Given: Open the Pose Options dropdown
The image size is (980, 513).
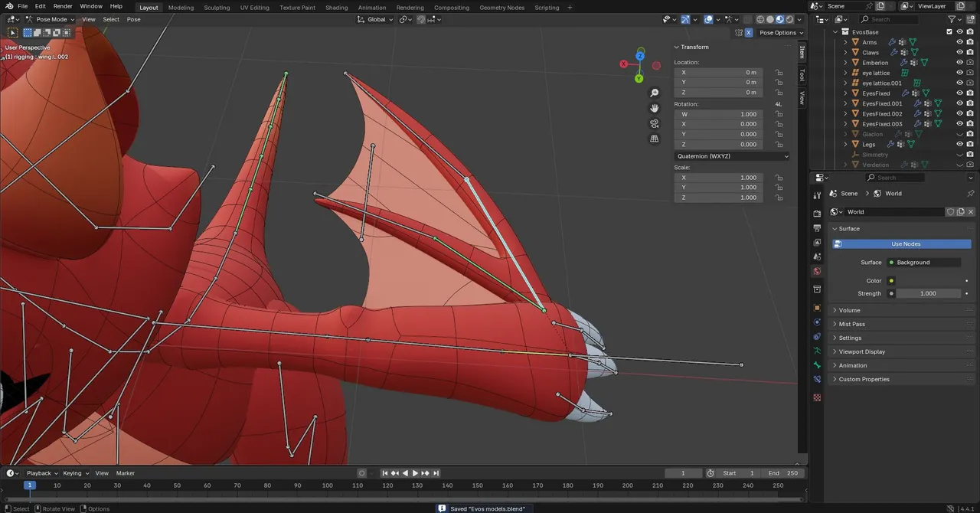Looking at the screenshot, I should [x=781, y=33].
